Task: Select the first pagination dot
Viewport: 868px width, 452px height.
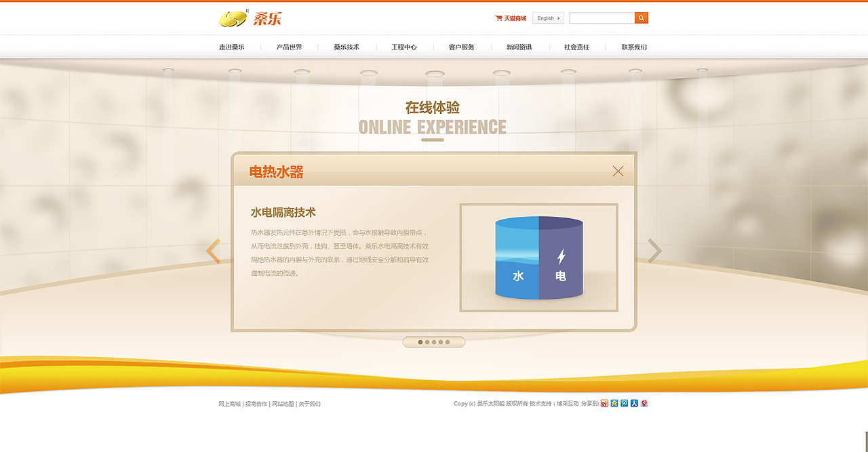Action: point(420,342)
